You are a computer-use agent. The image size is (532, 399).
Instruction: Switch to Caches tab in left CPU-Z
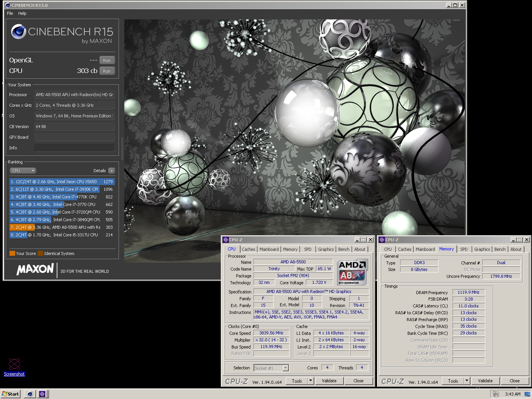pos(249,249)
